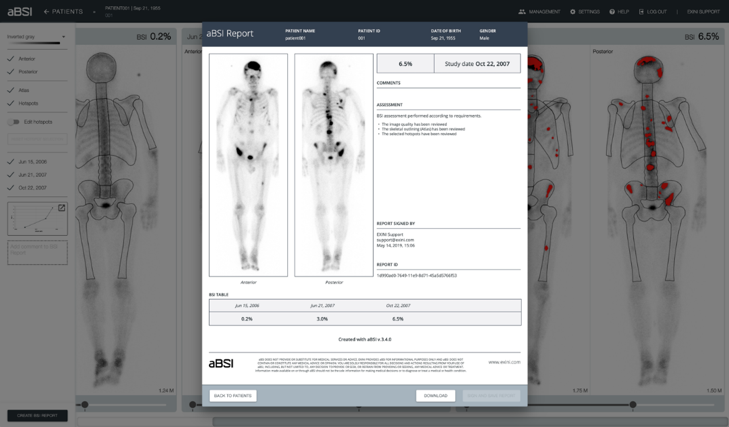Screen dimensions: 729x427
Task: Click the back arrow beside Patients
Action: pos(46,12)
